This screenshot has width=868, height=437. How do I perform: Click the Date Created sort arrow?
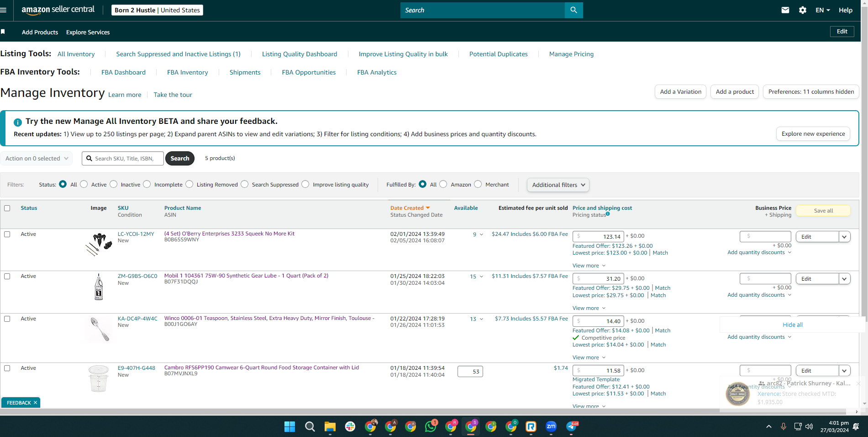[428, 208]
